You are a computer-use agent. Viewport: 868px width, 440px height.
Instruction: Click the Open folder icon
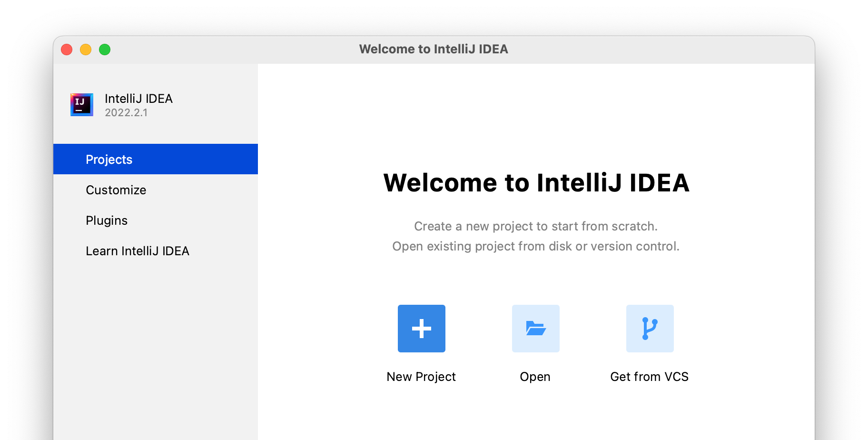click(536, 329)
